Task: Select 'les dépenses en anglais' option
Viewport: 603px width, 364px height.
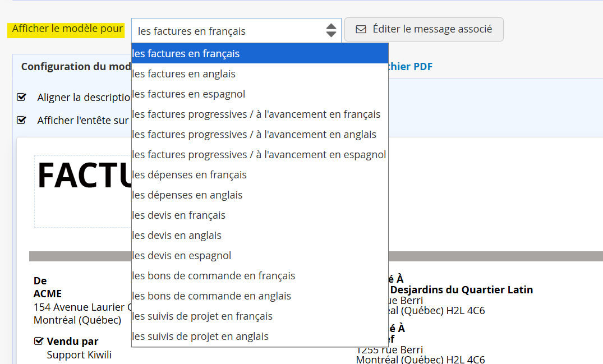Action: (x=260, y=195)
